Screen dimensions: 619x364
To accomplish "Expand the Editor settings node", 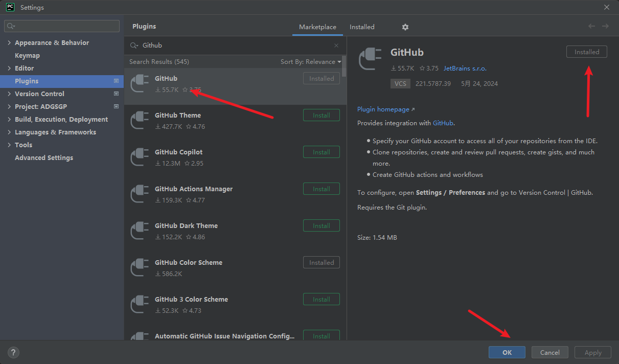I will tap(9, 69).
